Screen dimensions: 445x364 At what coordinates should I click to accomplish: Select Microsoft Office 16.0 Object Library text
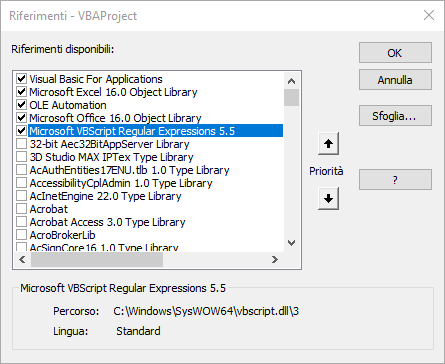115,118
